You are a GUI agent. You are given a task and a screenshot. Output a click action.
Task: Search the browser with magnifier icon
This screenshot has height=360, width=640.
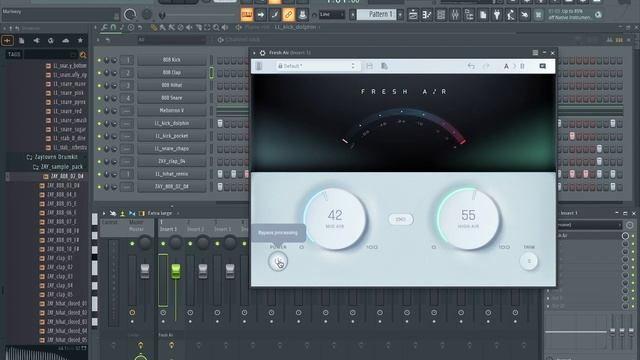click(x=83, y=54)
